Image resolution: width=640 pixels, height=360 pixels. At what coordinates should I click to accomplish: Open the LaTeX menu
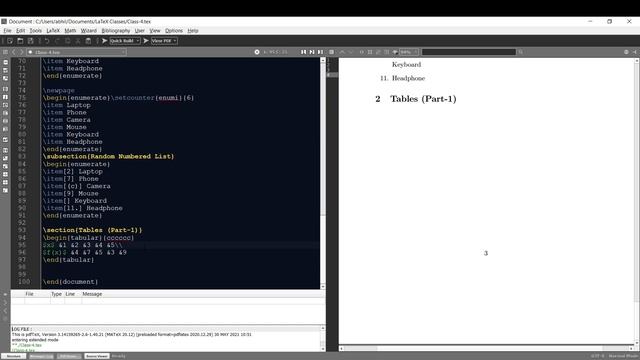click(x=53, y=31)
